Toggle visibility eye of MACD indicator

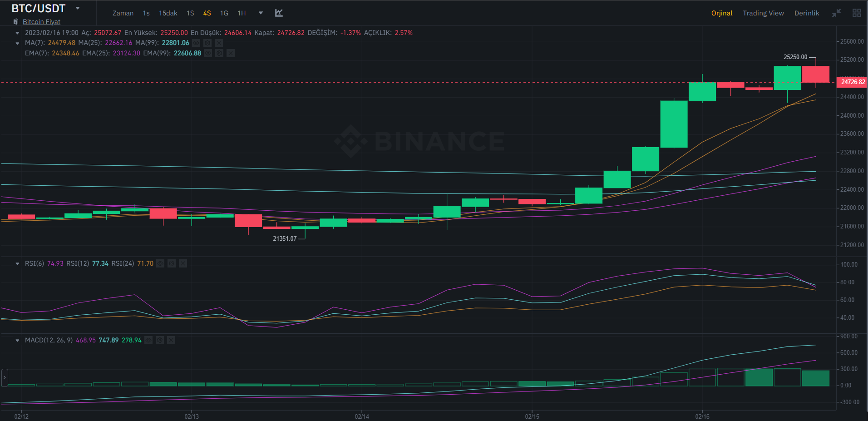click(148, 340)
